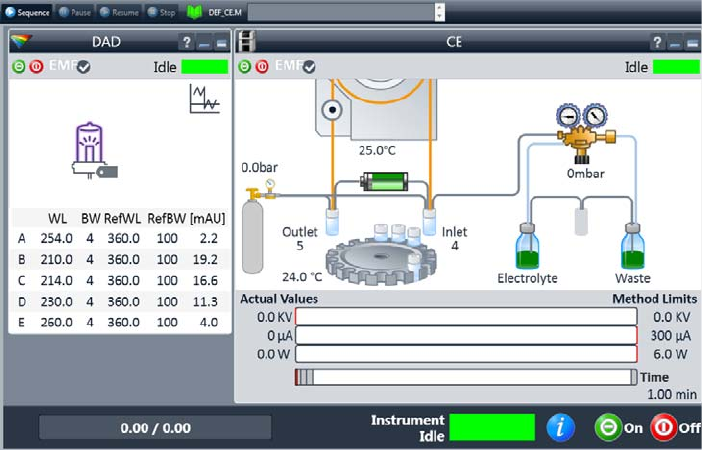The height and width of the screenshot is (450, 702).
Task: Select signal C wavelength 214.0
Action: click(56, 280)
